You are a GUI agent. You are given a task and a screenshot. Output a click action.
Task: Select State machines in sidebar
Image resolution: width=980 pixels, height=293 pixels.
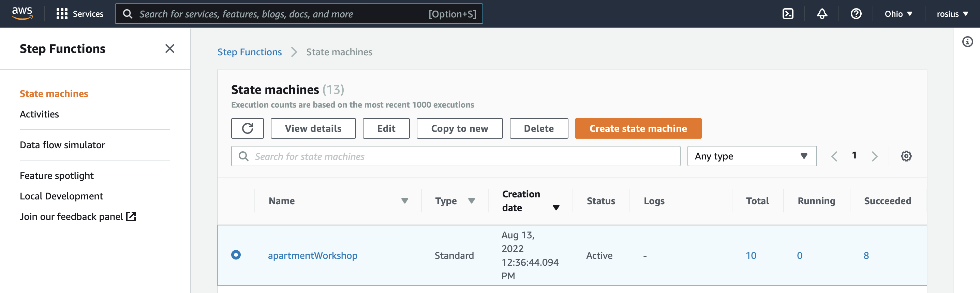tap(54, 94)
